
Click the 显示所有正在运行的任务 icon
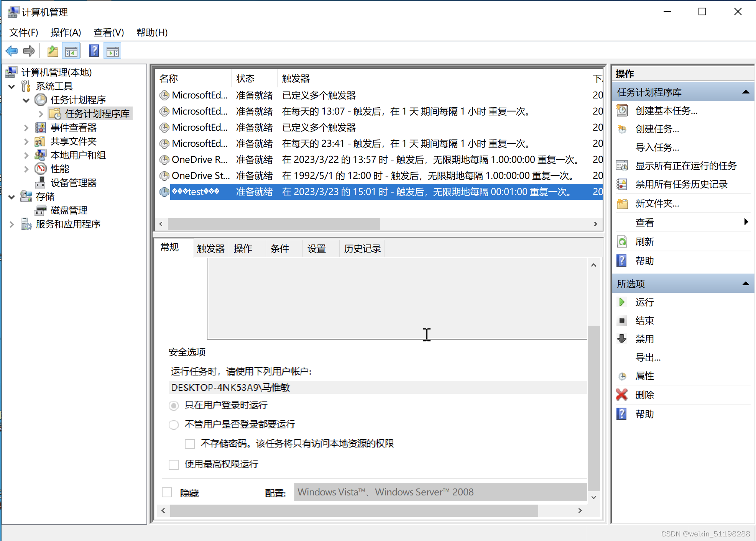click(622, 166)
